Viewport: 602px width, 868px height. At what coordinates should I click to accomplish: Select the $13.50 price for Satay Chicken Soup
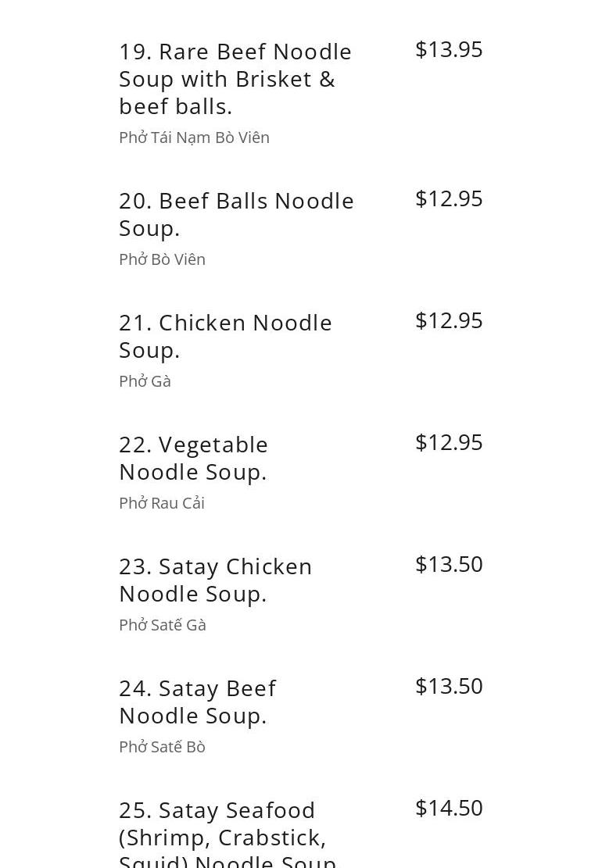pos(449,564)
